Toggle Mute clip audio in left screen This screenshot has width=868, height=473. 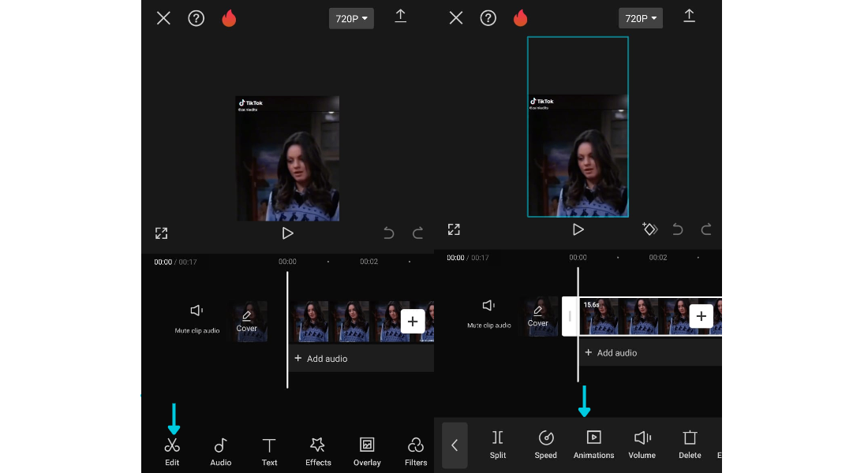tap(197, 318)
